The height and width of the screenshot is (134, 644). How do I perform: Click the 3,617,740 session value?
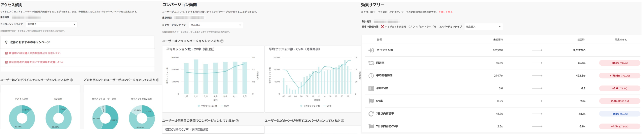pos(579,50)
